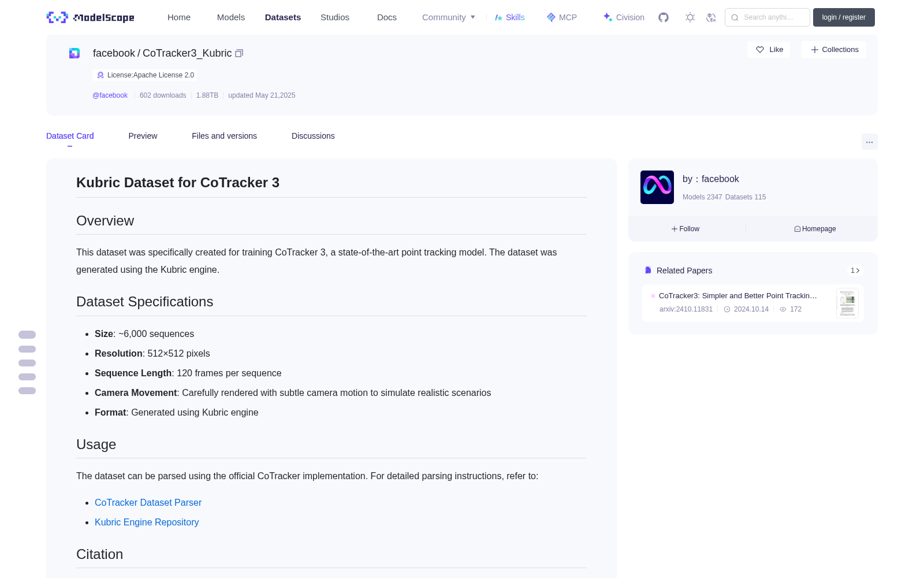Open the Civision link
Viewport: 924px width, 578px height.
624,17
